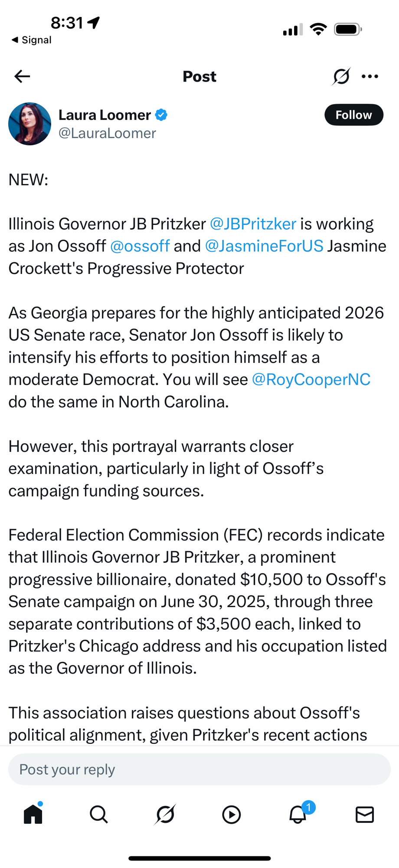Open the @JasmineForUS mention
Viewport: 399px width, 868px height.
(x=264, y=246)
